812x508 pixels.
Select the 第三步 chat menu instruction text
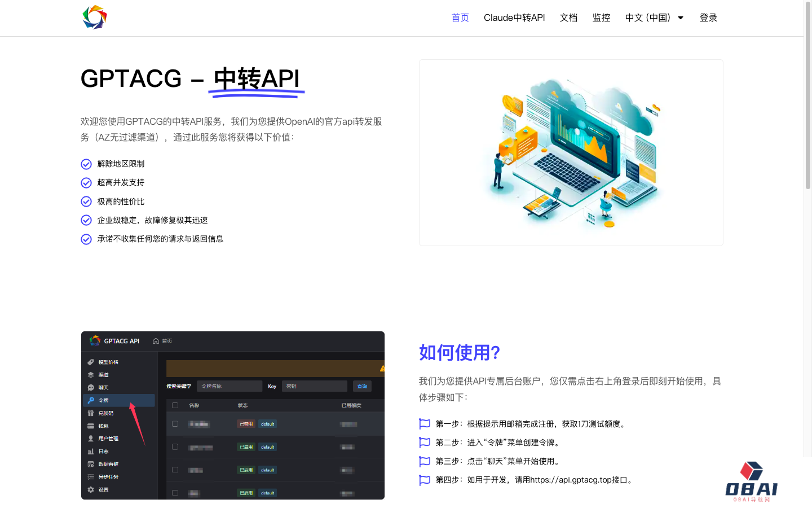[x=499, y=461]
